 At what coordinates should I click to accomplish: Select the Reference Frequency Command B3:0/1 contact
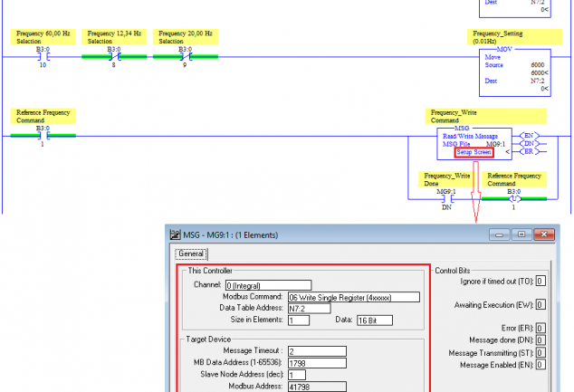[x=43, y=136]
